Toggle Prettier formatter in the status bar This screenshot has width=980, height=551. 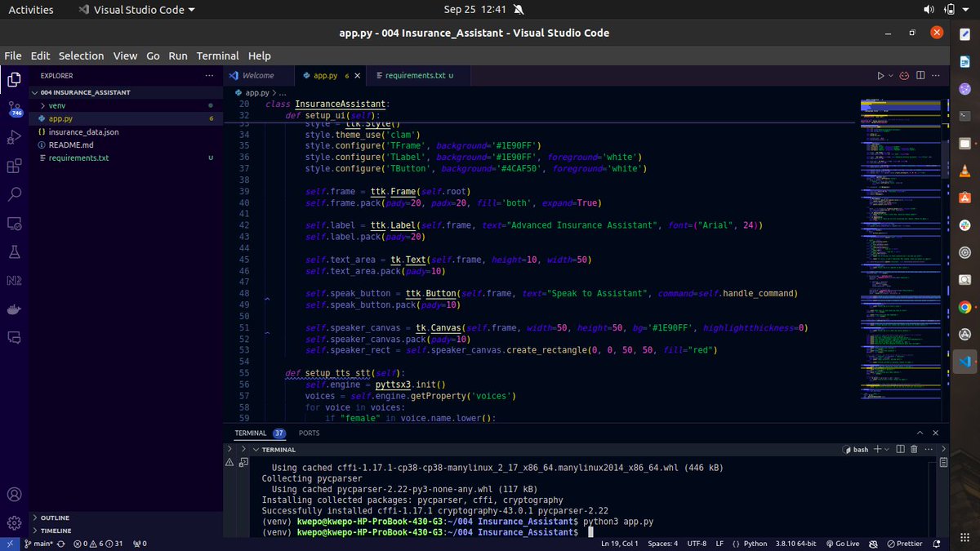(904, 544)
